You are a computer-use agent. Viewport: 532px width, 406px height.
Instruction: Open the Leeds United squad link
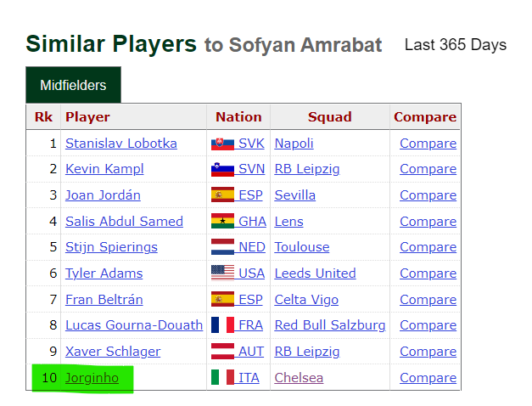click(x=315, y=273)
